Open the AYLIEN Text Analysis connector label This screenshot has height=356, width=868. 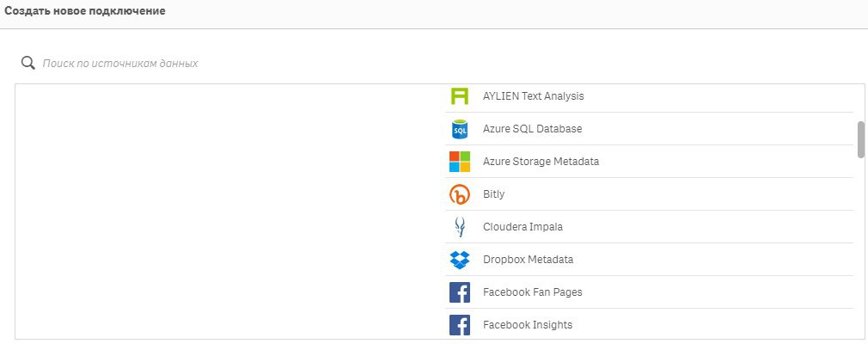point(533,96)
